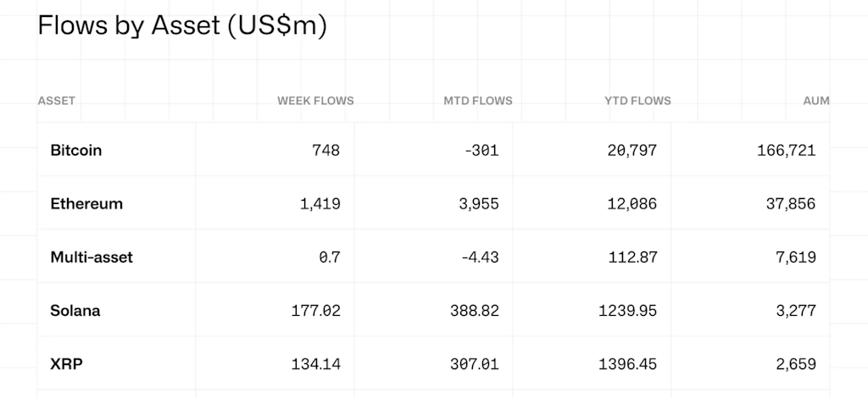Click Solana's week flows value 177.02
This screenshot has height=398, width=868.
[x=315, y=311]
